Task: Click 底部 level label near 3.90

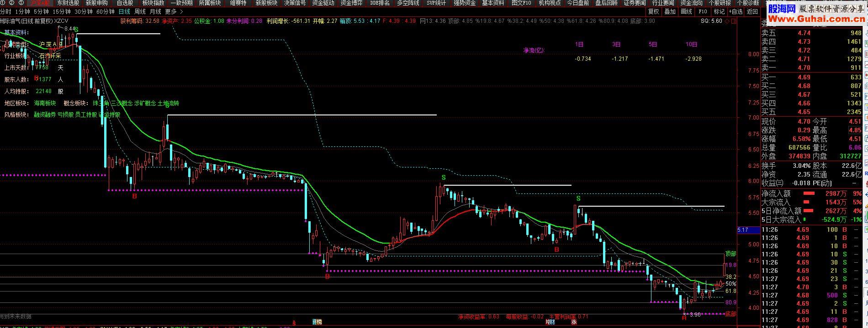Action: coord(730,314)
